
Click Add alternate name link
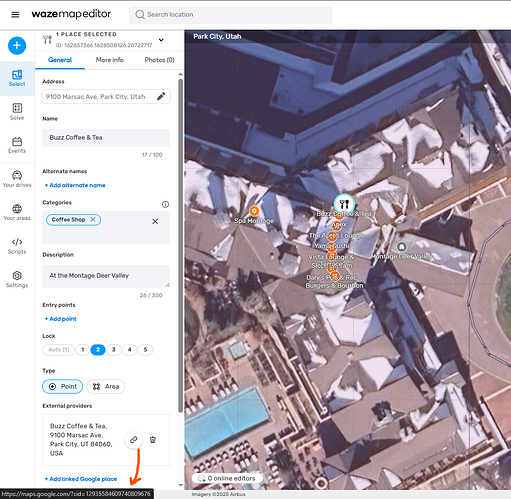pyautogui.click(x=75, y=185)
